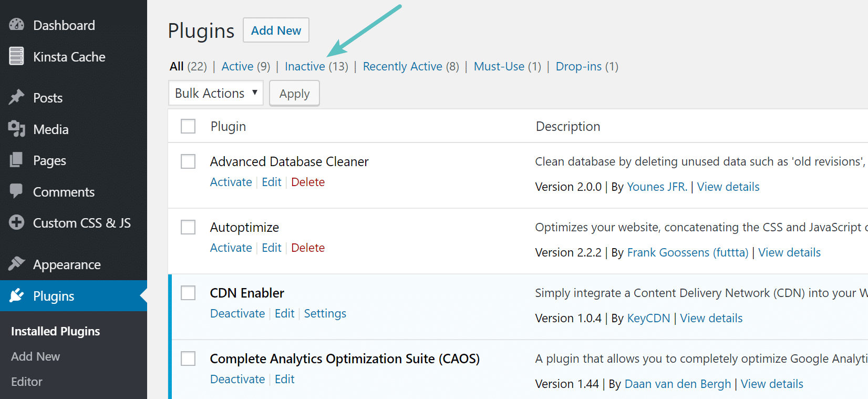Check the select-all Plugin header checkbox

[x=188, y=126]
